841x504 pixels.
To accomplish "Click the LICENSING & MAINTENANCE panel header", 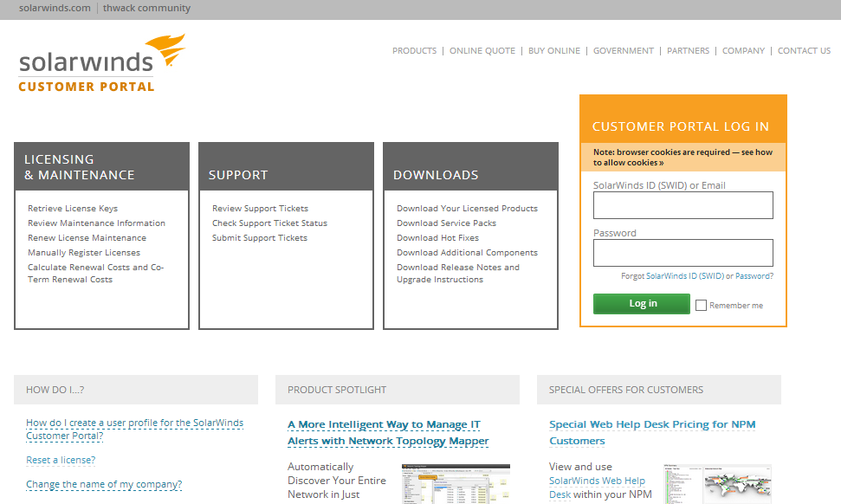I will click(102, 167).
